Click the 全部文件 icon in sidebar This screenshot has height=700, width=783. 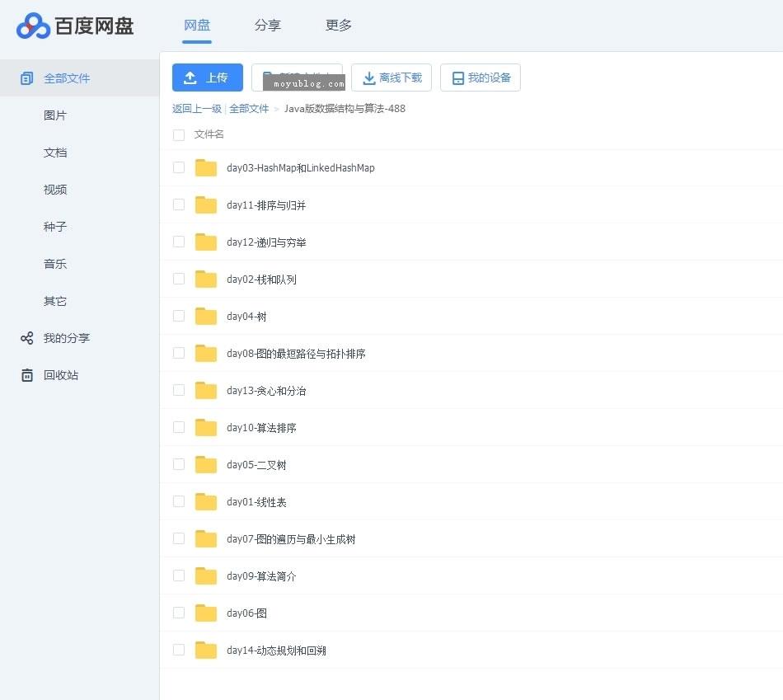(x=27, y=78)
